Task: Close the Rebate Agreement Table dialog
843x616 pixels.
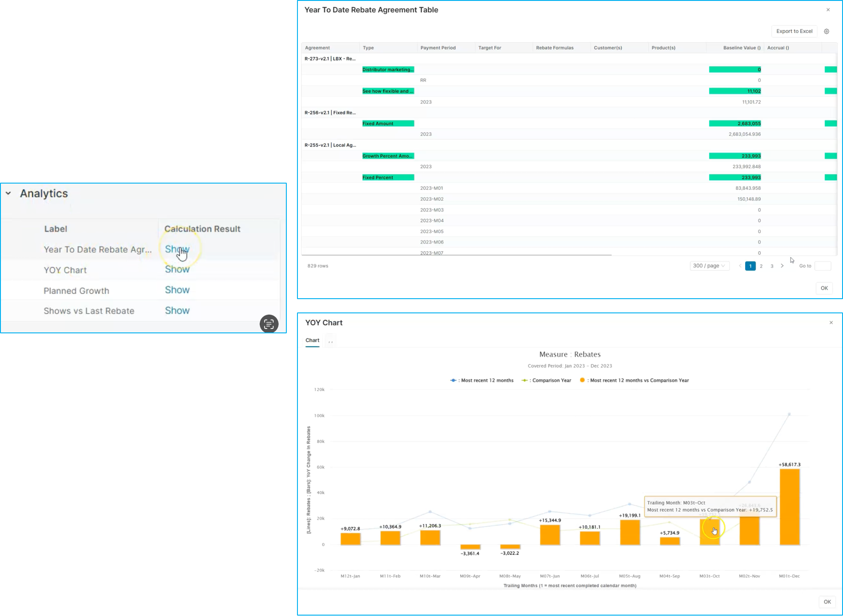Action: tap(828, 10)
